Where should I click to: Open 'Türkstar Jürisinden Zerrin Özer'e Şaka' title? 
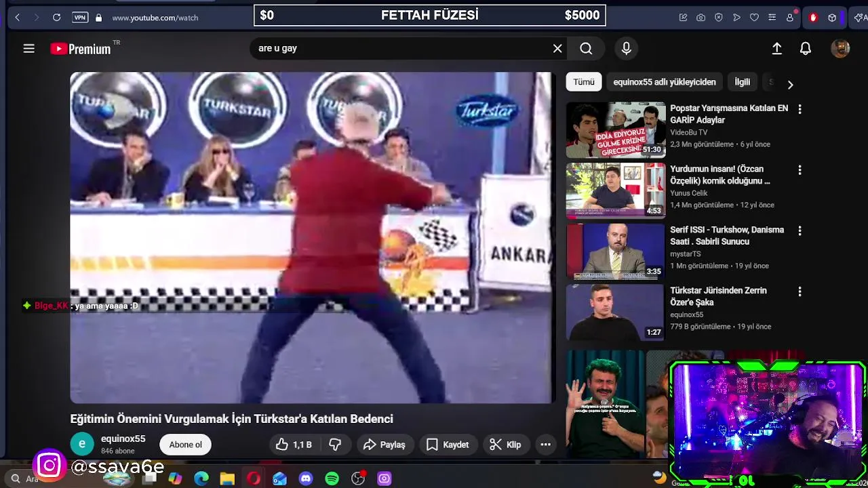pyautogui.click(x=719, y=296)
